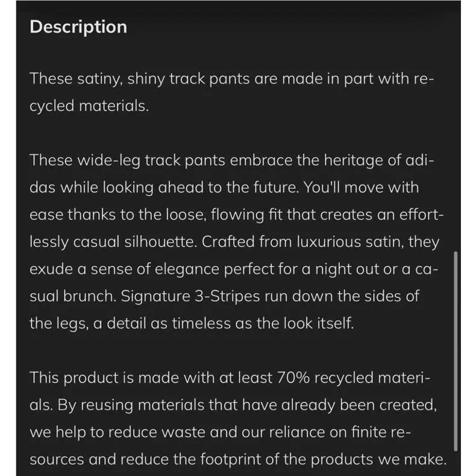Click the phrase "sense of elegance"

tap(155, 269)
